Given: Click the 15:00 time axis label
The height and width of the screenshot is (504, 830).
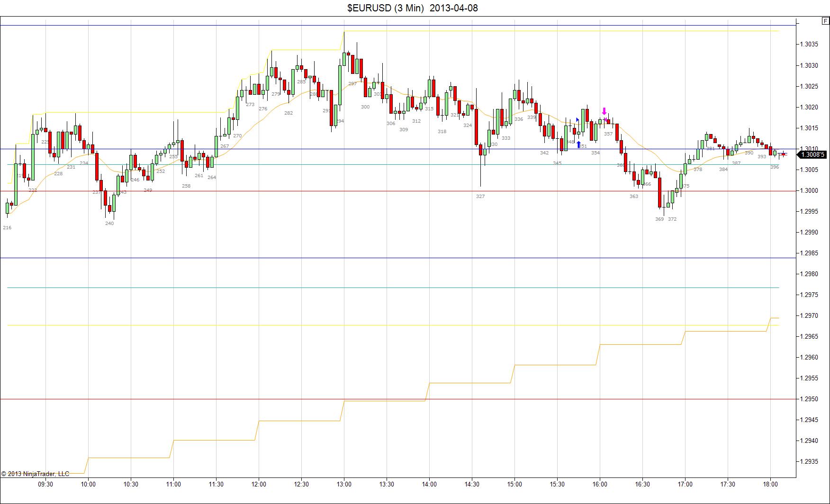Looking at the screenshot, I should 514,484.
